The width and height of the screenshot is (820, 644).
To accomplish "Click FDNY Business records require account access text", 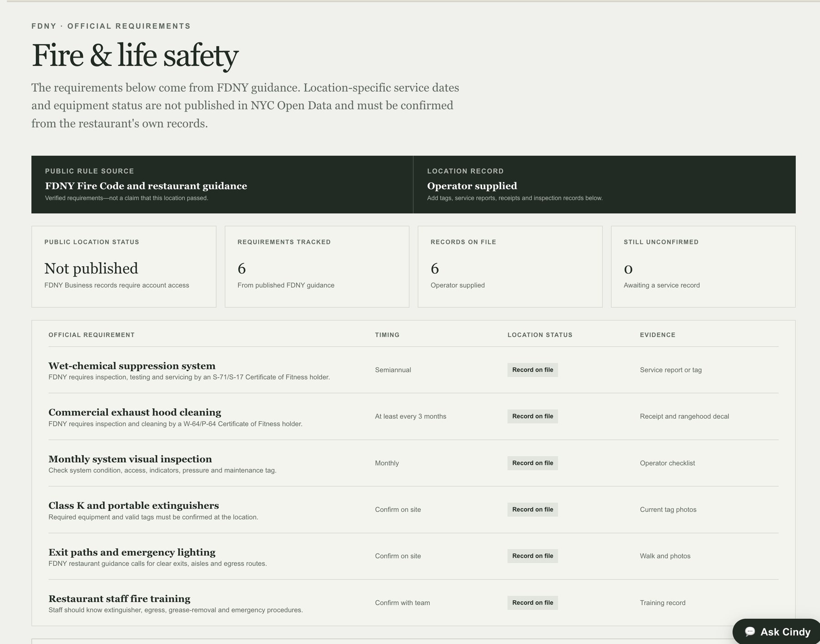I will (x=117, y=285).
